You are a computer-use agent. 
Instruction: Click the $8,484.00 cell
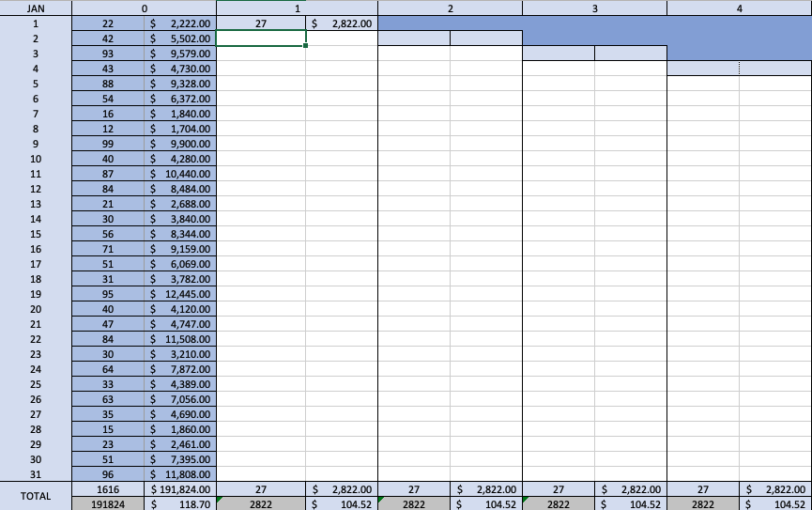(x=180, y=189)
